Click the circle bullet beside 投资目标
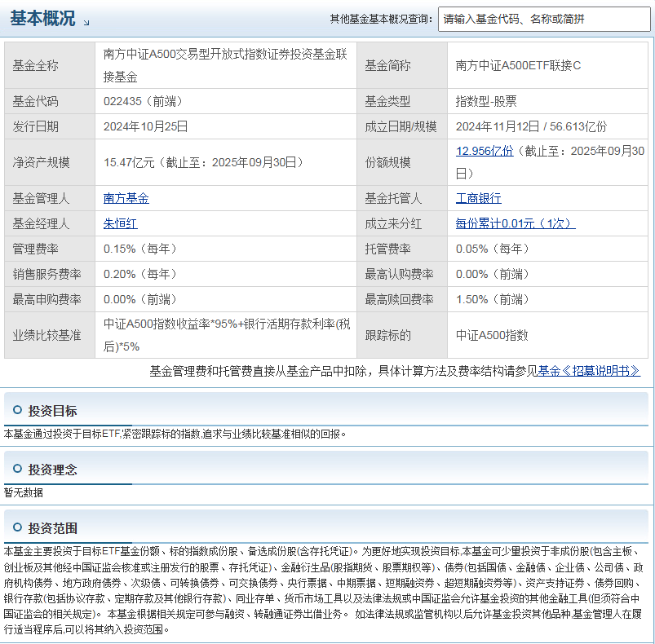Screen dimensions: 655x644 pos(18,410)
